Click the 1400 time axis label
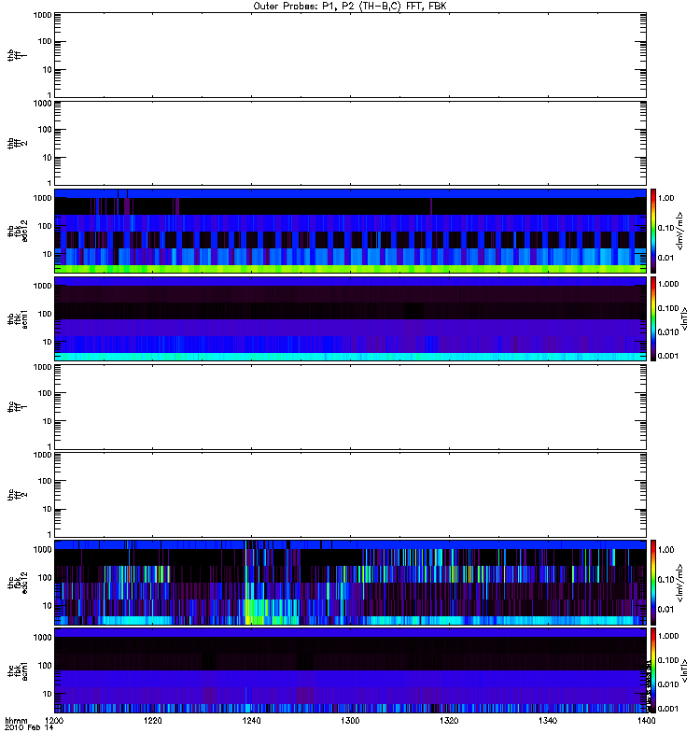Image resolution: width=700 pixels, height=747 pixels. point(646,720)
